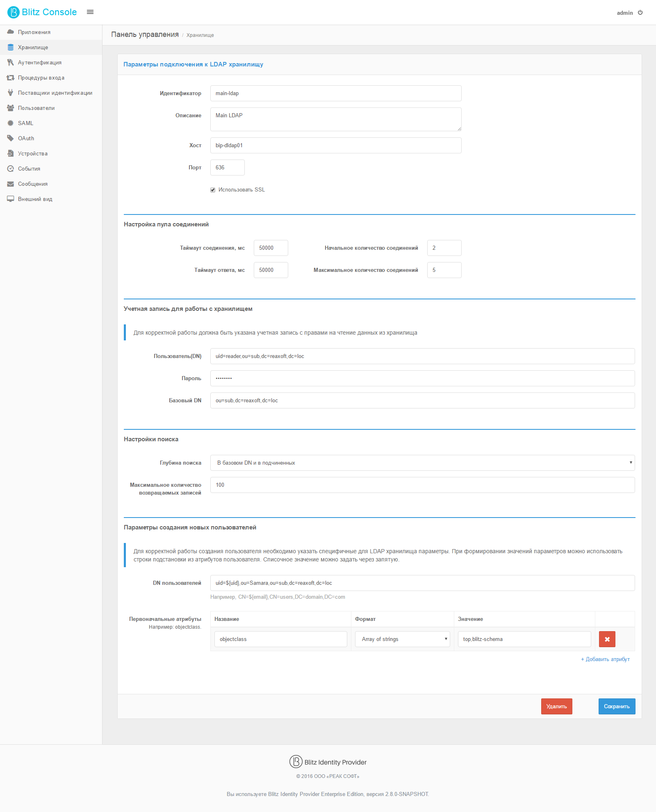Click the envelope icon beside Сообщения

coord(11,184)
